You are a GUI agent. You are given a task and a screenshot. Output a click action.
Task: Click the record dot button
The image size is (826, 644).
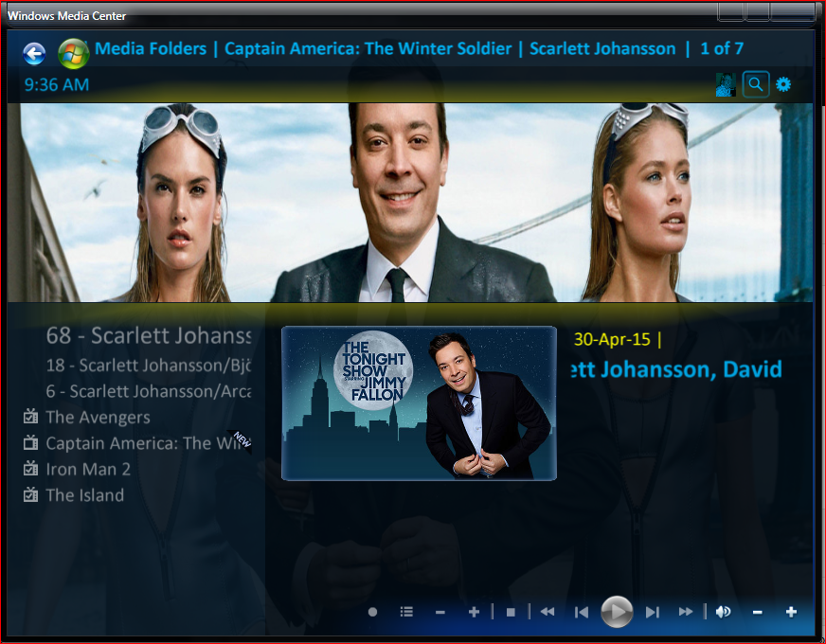[372, 612]
